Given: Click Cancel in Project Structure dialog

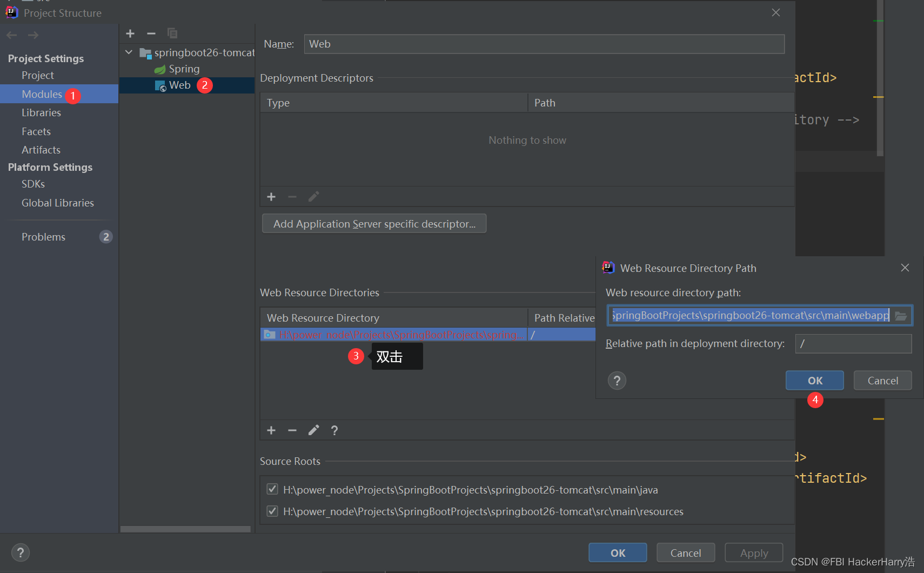Looking at the screenshot, I should coord(686,553).
